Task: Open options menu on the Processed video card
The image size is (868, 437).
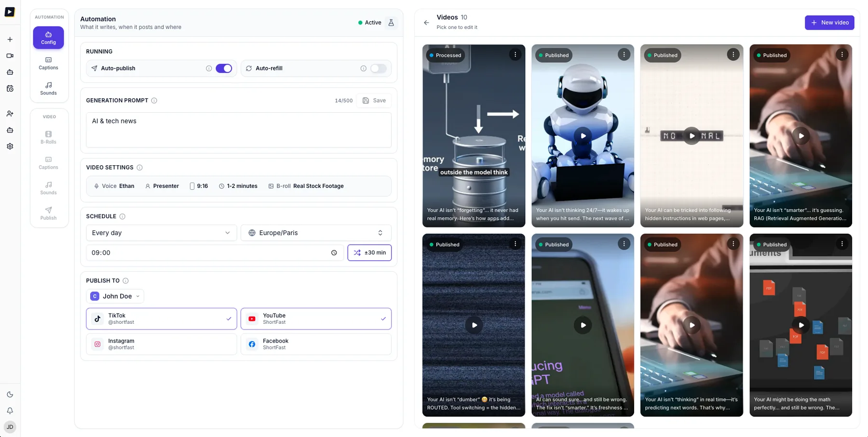Action: (x=515, y=55)
